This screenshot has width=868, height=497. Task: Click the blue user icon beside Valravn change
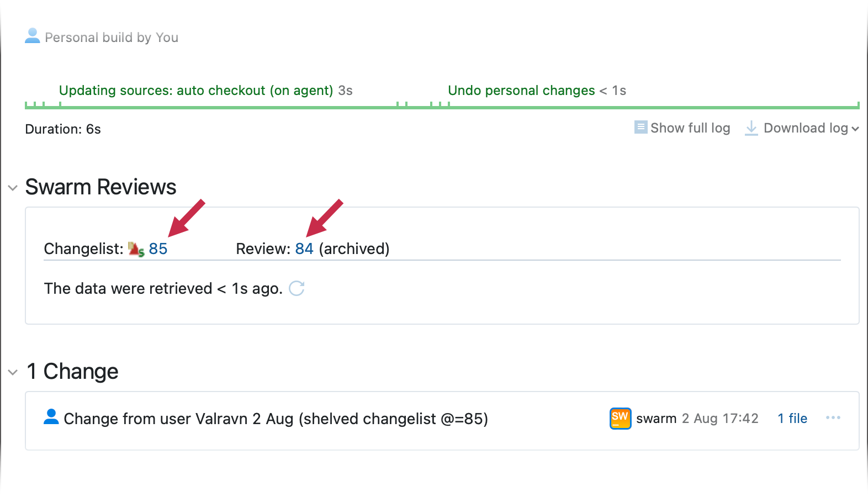[51, 417]
